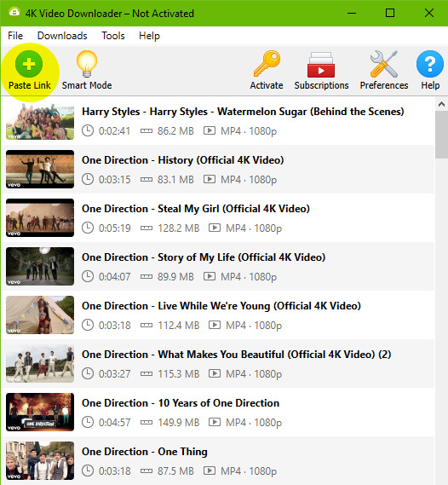448x485 pixels.
Task: Click the Live While We're Young title
Action: 221,306
